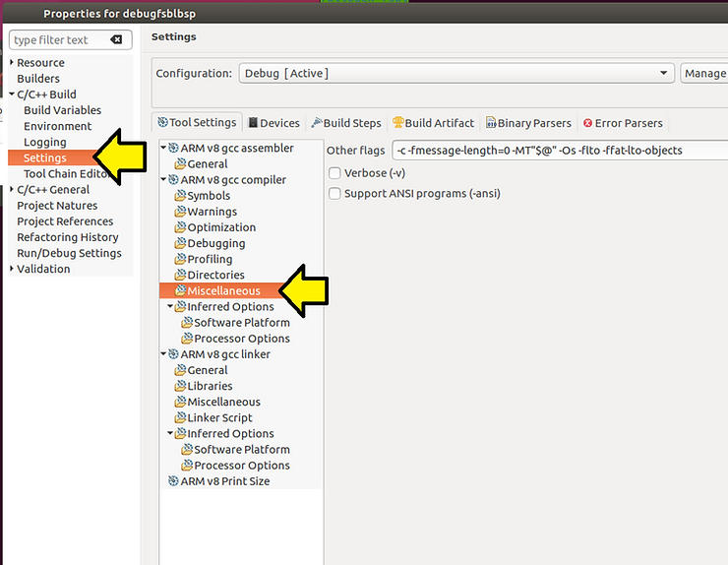Click the Warnings options icon
Screen dimensions: 728x565
point(180,211)
